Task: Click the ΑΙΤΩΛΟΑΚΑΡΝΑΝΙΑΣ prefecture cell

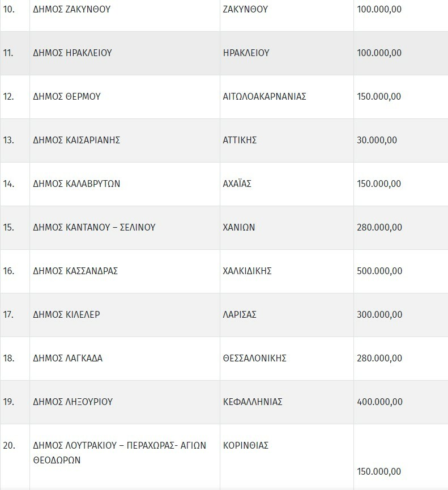Action: click(x=264, y=96)
